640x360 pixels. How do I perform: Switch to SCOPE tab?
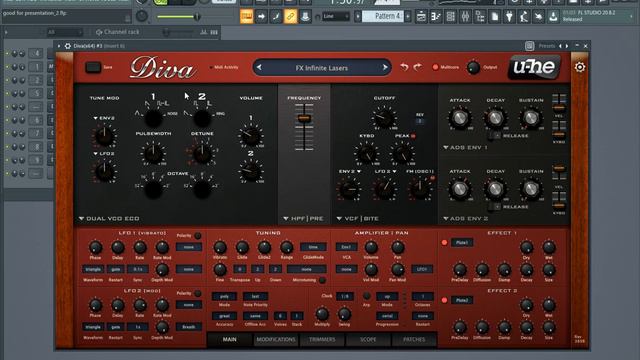368,340
